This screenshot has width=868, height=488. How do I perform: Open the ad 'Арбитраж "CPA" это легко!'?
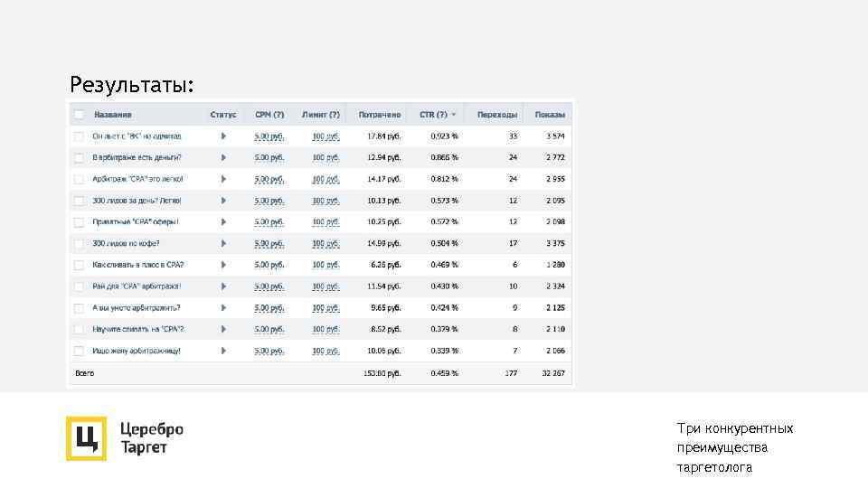137,179
